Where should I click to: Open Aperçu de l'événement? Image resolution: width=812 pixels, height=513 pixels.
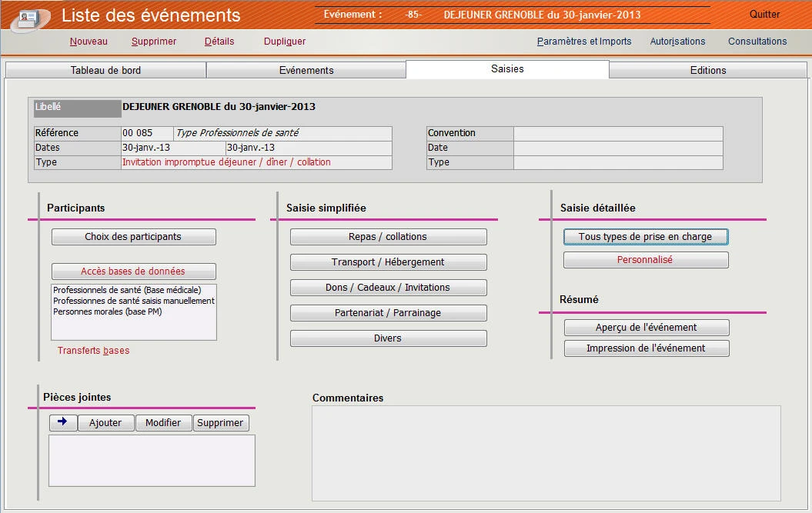coord(647,327)
